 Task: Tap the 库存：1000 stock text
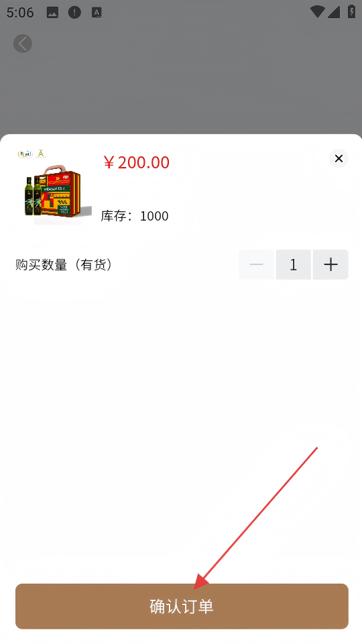(x=135, y=216)
